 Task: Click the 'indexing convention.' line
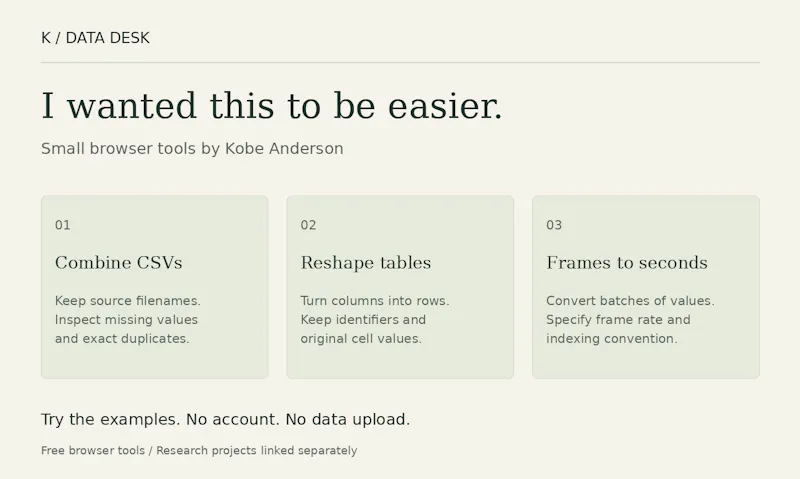[x=612, y=339]
